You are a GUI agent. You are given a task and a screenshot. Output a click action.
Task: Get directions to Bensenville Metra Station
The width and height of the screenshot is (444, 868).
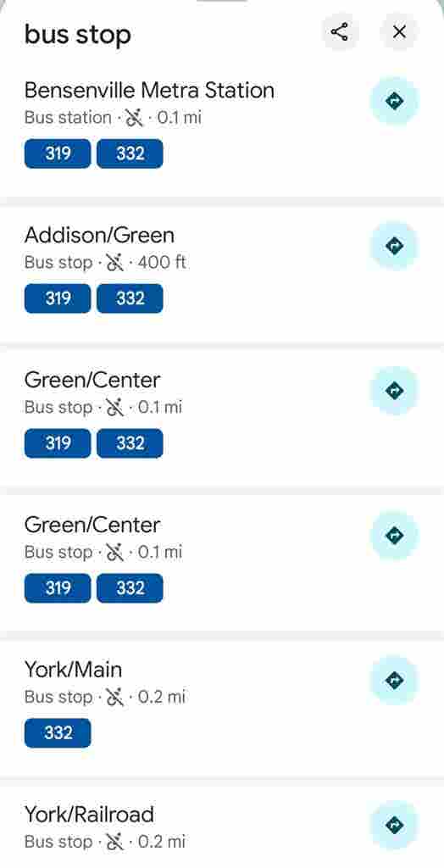point(394,102)
